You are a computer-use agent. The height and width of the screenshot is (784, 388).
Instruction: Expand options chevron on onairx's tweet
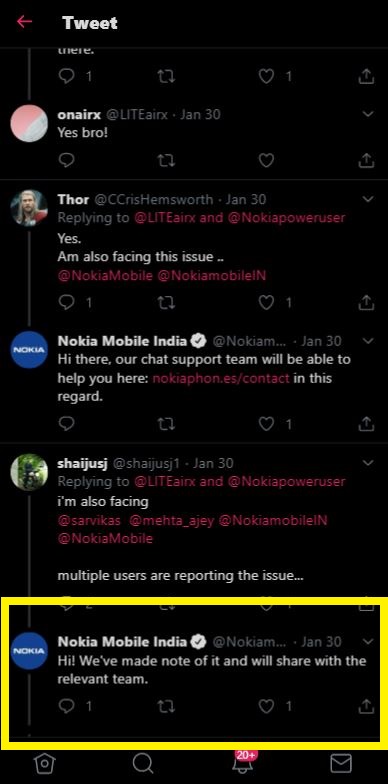click(x=368, y=114)
